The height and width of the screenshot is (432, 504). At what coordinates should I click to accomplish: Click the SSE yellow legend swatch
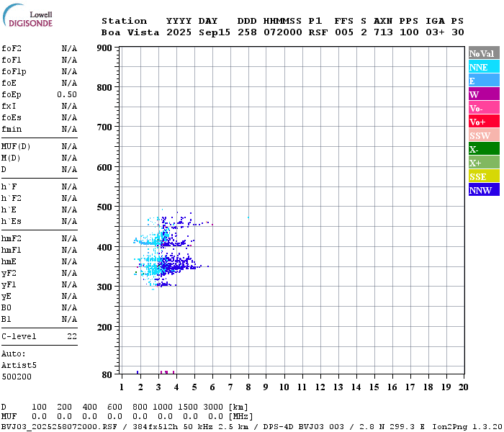(484, 176)
